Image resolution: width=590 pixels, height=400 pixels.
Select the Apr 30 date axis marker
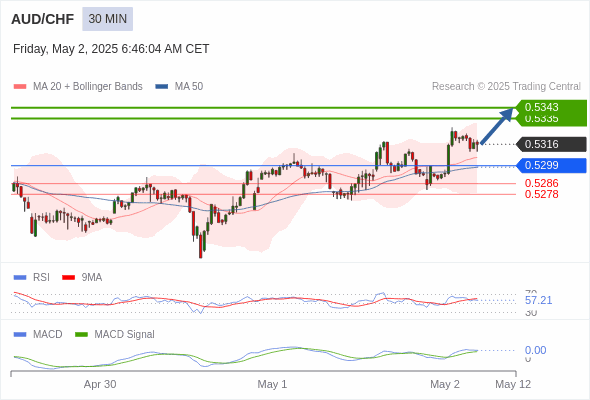coord(100,384)
